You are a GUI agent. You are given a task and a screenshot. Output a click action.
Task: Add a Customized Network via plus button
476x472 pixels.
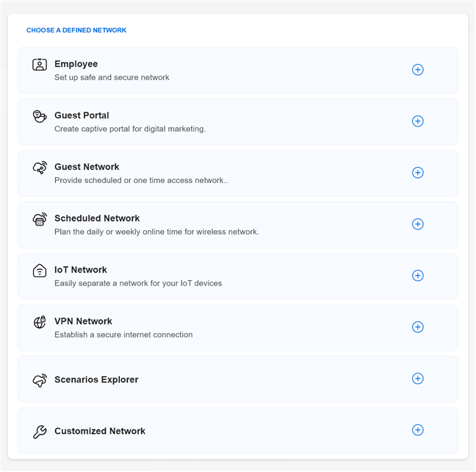point(418,430)
